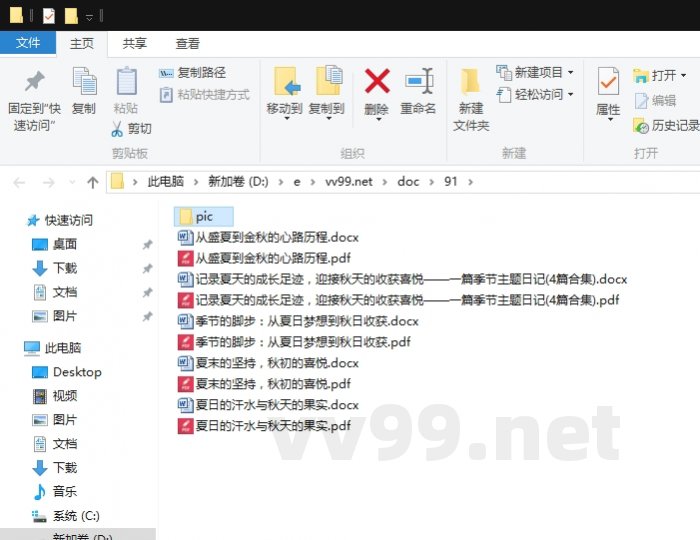Click the title bar new folder icon
Image resolution: width=700 pixels, height=540 pixels.
click(71, 16)
